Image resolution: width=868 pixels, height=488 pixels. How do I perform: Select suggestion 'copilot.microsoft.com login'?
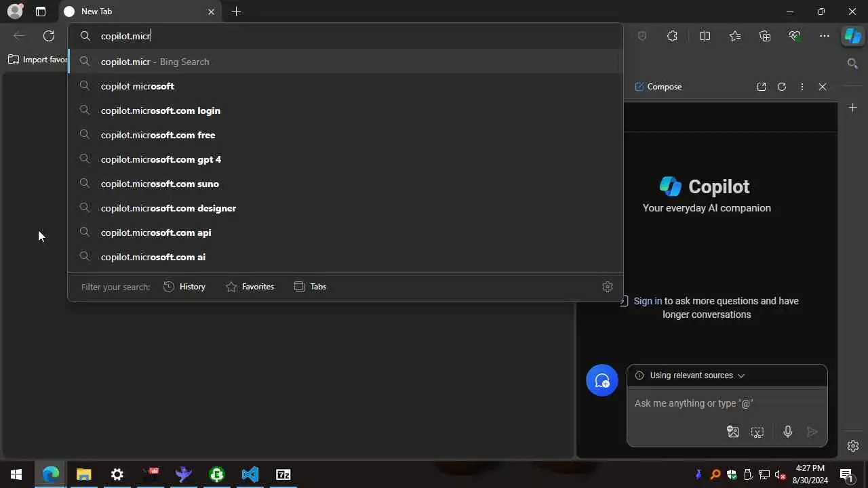tap(345, 110)
